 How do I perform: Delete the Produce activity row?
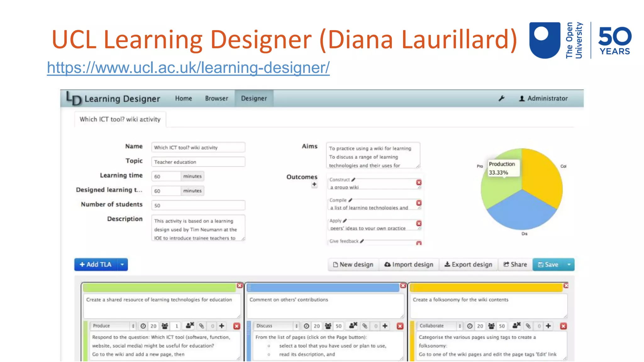(x=237, y=326)
